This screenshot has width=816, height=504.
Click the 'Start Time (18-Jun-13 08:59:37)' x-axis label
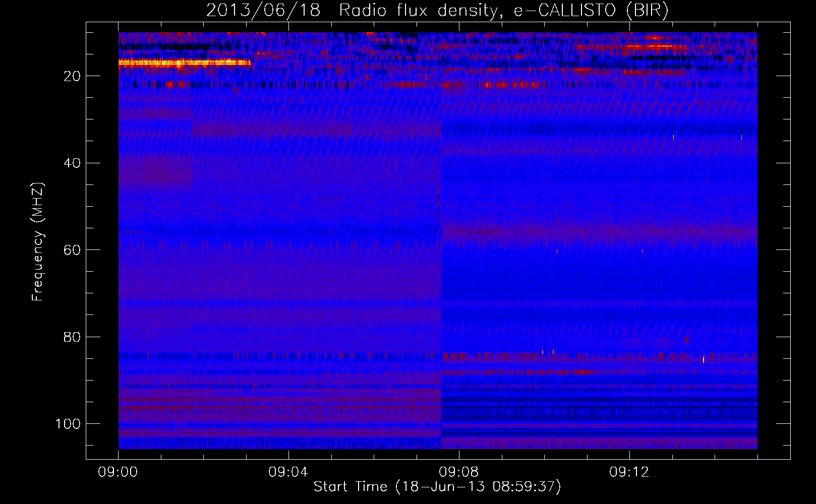pos(437,486)
